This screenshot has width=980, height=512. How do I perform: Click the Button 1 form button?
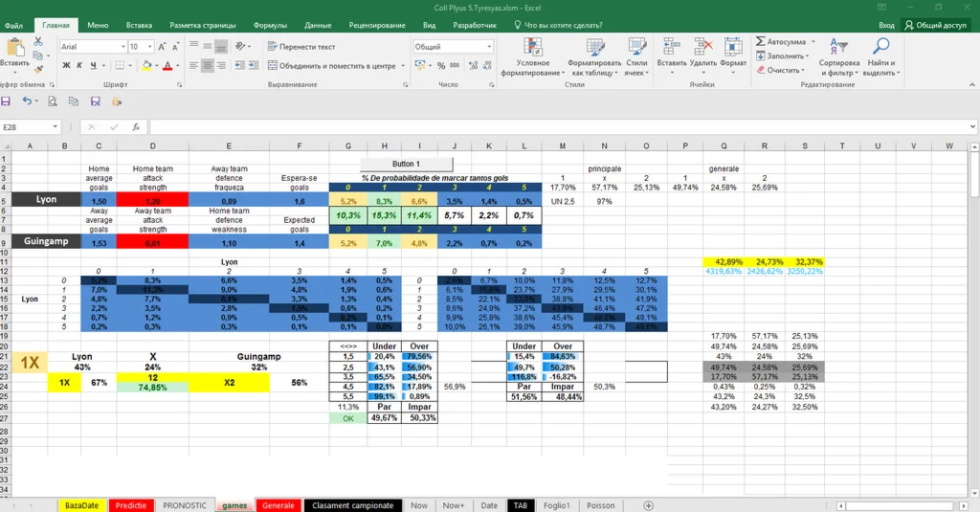[406, 164]
